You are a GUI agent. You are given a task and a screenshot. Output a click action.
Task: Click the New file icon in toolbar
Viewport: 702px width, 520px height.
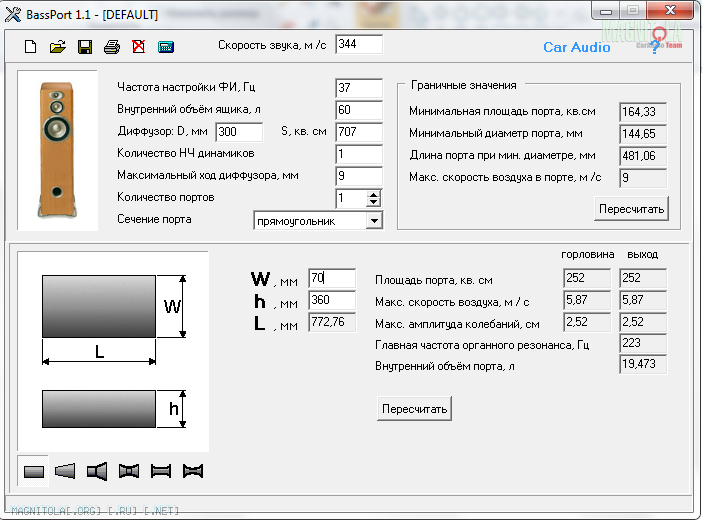tap(30, 47)
